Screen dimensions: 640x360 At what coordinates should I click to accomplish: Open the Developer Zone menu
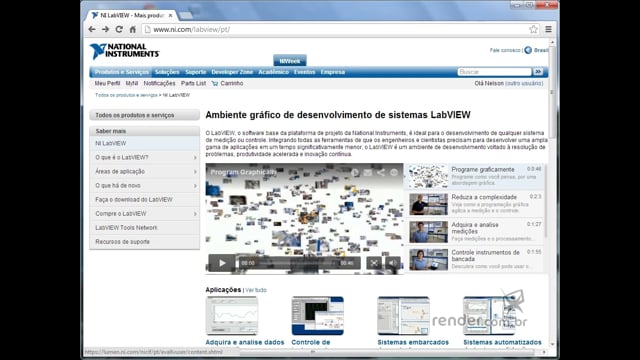(232, 72)
